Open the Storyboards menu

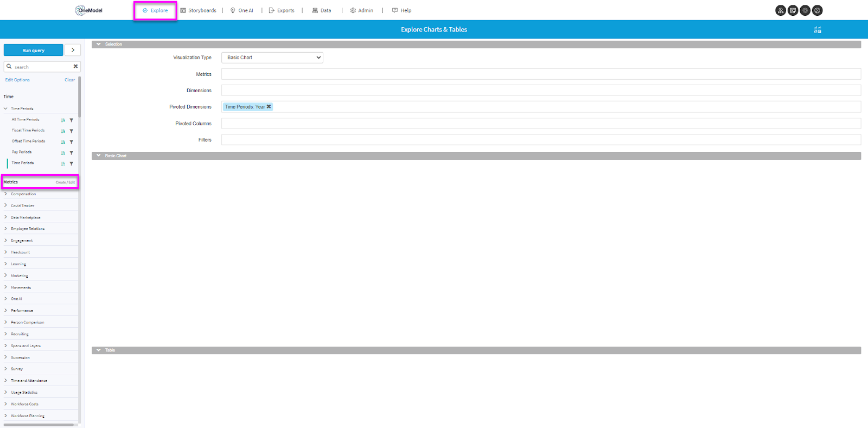pos(199,10)
